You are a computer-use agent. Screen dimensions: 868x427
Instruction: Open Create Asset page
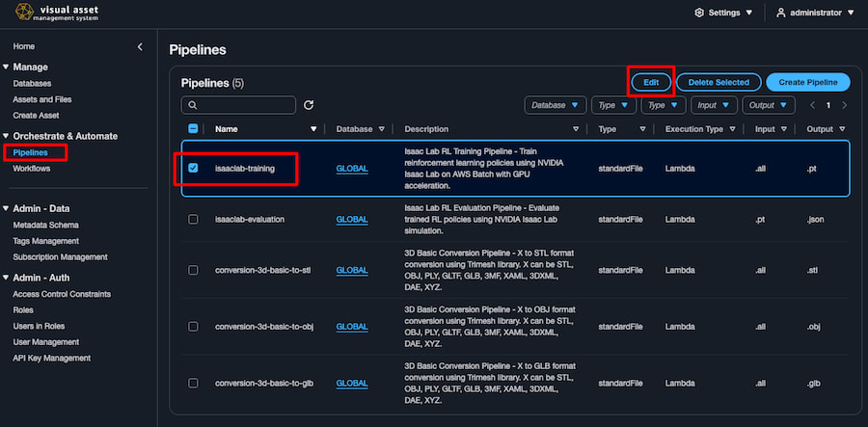click(36, 116)
